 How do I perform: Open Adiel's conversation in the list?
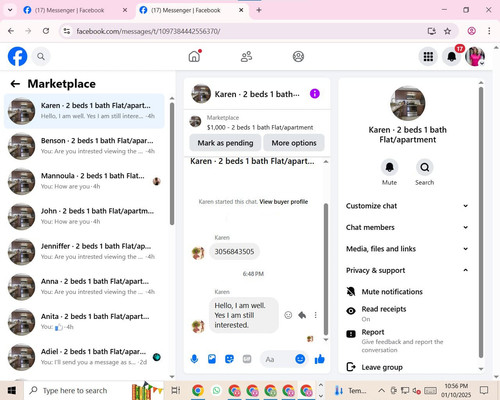tap(84, 357)
